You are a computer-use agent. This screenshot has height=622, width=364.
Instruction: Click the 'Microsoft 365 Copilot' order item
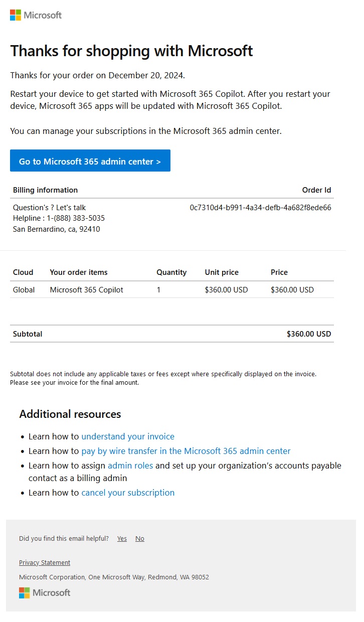86,289
